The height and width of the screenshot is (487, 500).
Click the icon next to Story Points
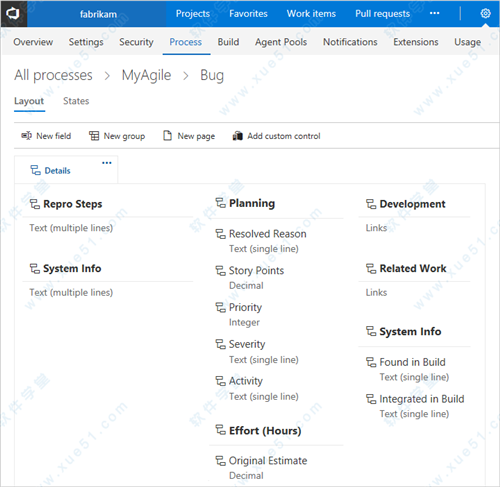point(220,270)
